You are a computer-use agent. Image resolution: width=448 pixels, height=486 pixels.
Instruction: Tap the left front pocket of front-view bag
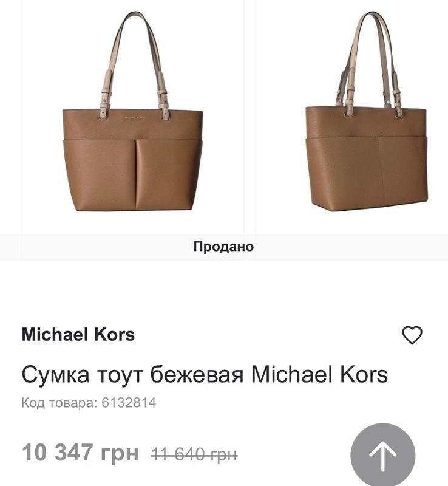point(100,175)
